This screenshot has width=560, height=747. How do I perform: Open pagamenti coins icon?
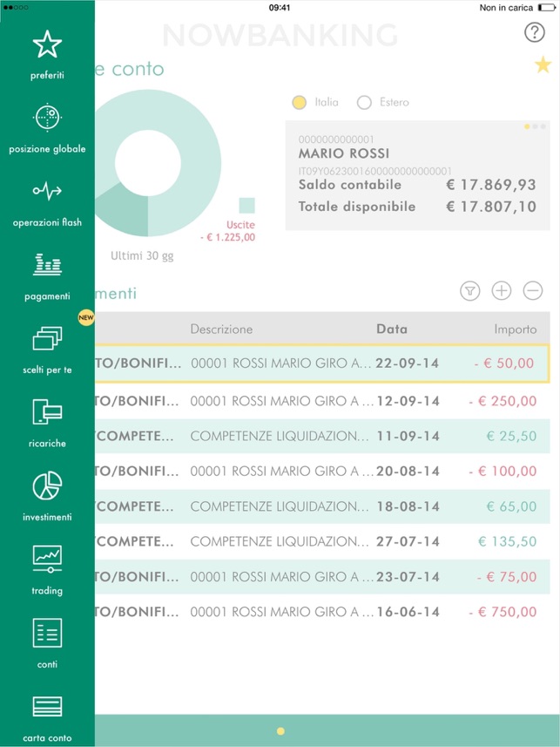point(47,264)
